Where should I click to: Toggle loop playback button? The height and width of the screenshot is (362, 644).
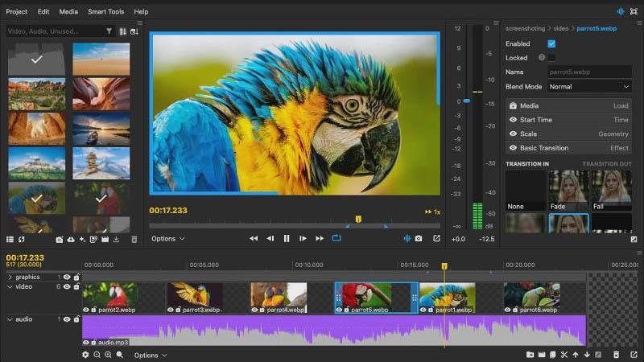tap(336, 238)
